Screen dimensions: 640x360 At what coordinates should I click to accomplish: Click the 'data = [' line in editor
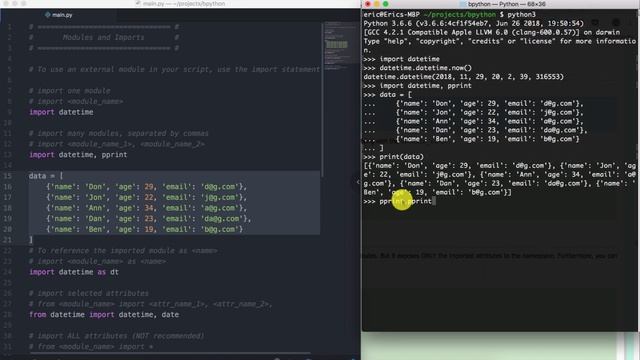click(46, 176)
